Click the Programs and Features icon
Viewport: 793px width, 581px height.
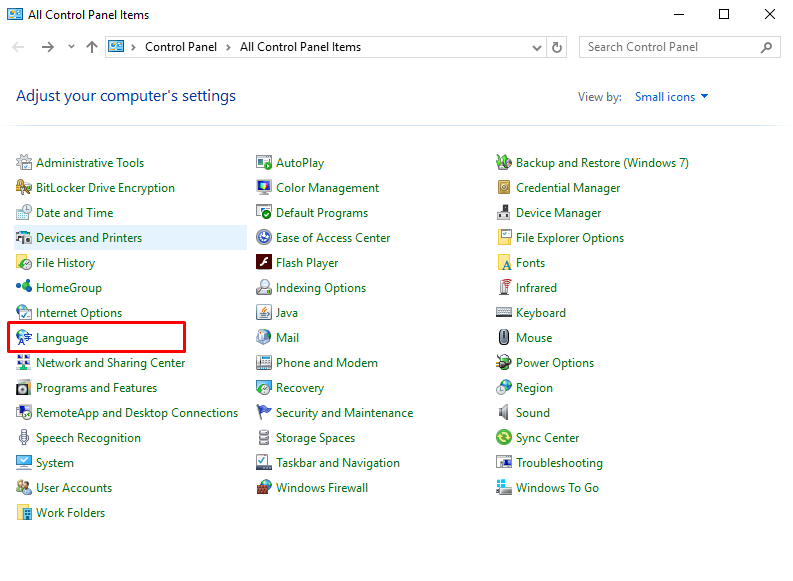click(24, 388)
